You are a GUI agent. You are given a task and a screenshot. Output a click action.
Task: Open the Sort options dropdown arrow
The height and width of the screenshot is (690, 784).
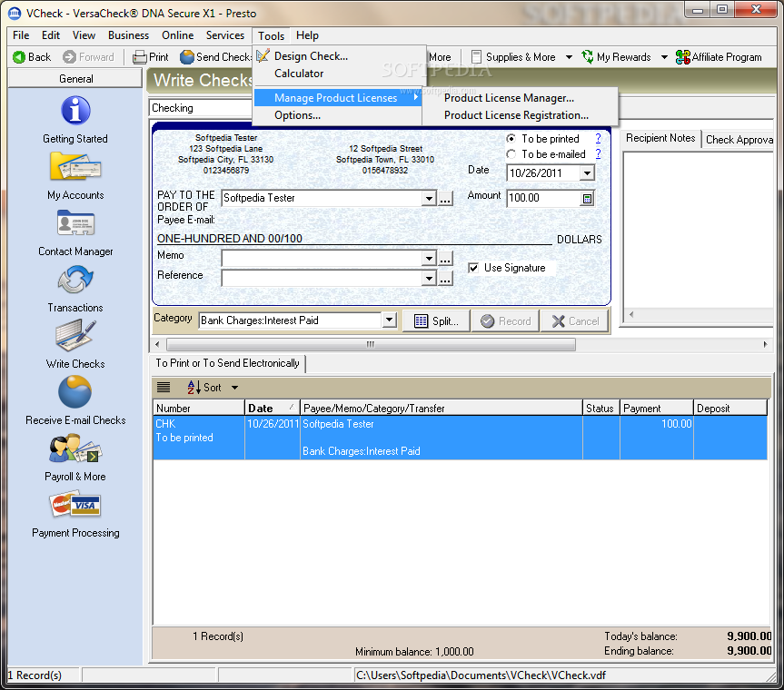point(235,388)
